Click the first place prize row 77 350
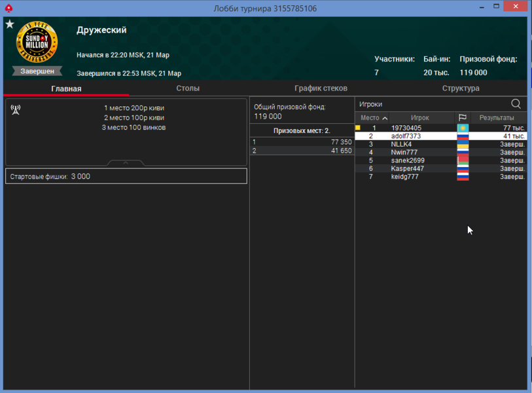Screen dimensions: 532x393 coord(302,142)
